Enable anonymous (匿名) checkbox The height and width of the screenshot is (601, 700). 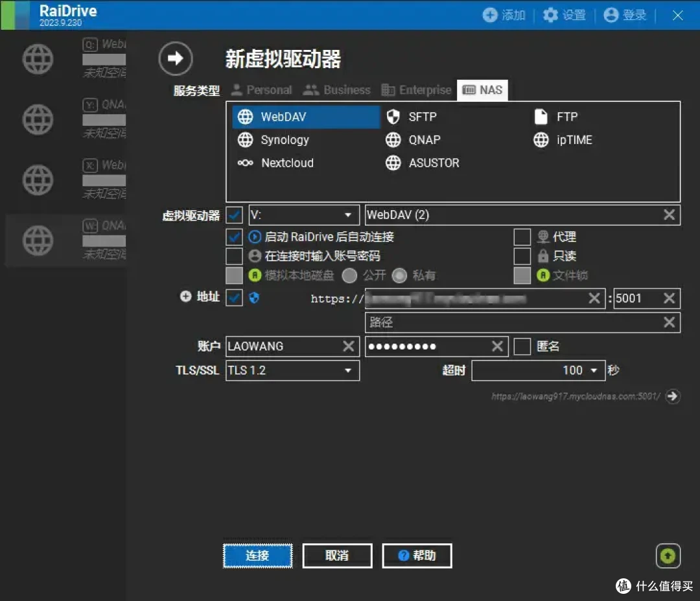522,346
